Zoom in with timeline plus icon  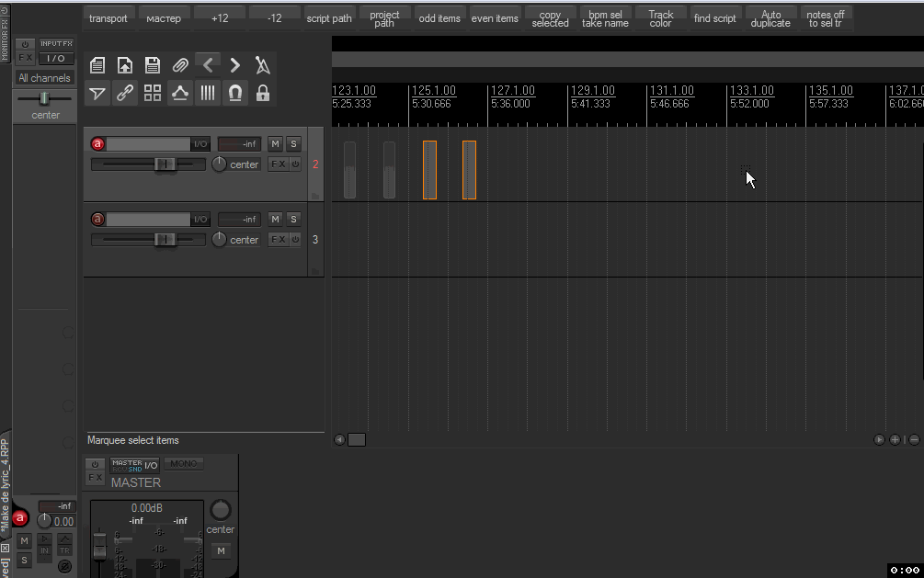click(x=895, y=439)
